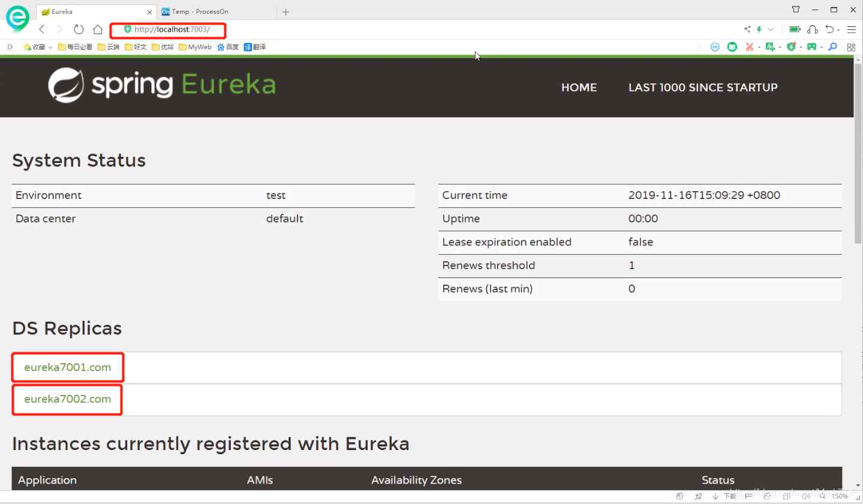863x504 pixels.
Task: Click the red scissors screenshot icon
Action: (749, 47)
